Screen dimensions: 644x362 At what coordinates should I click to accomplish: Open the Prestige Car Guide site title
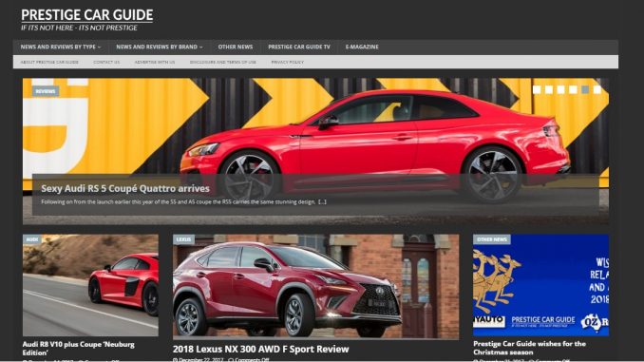[x=86, y=15]
